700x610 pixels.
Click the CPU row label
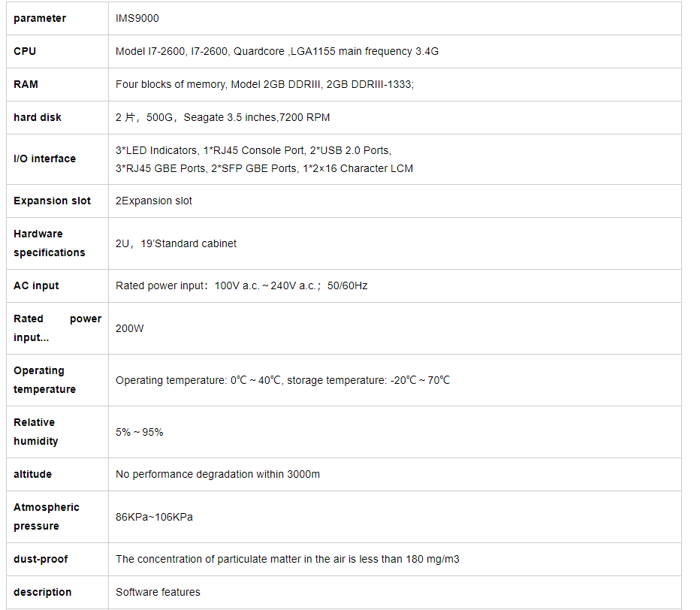pyautogui.click(x=25, y=51)
